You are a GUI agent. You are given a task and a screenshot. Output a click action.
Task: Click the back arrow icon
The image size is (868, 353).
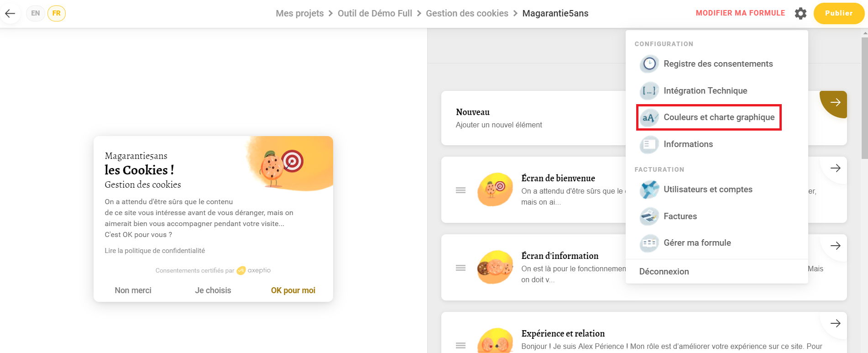(10, 13)
